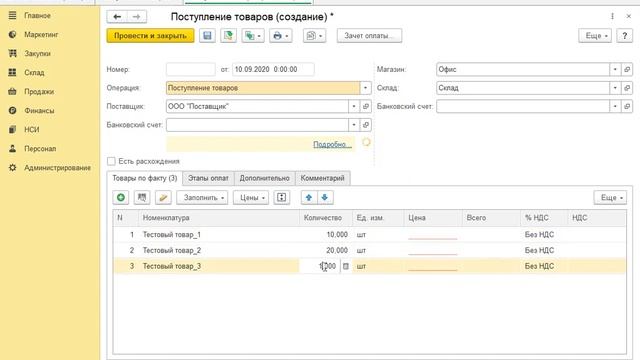Switch to the Комментарий tab

(322, 178)
